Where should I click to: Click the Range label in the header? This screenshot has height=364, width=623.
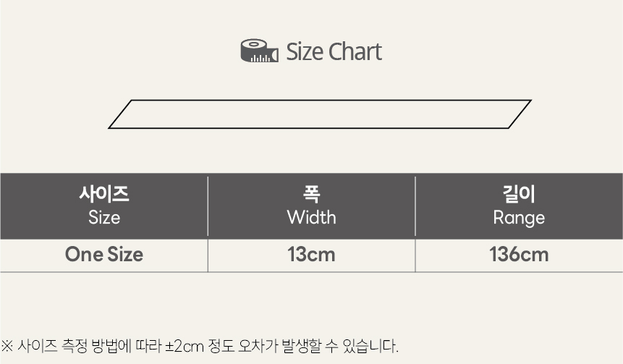pyautogui.click(x=519, y=218)
